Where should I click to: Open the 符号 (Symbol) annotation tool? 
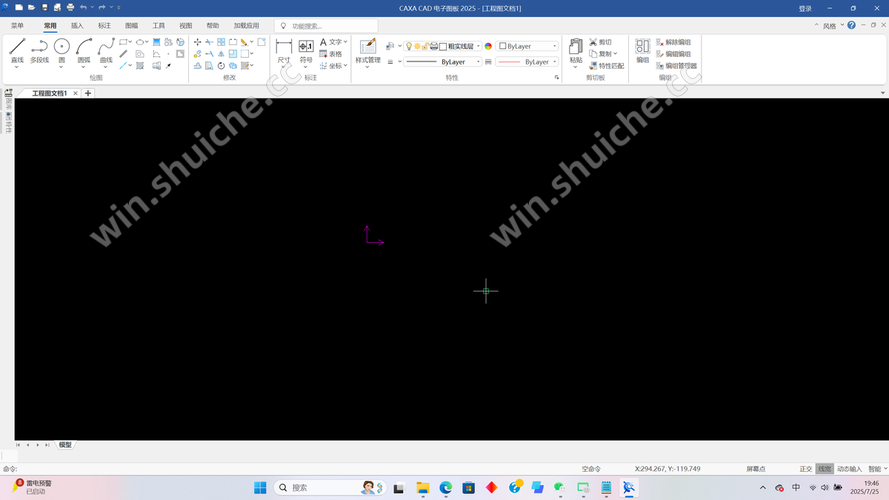(x=306, y=50)
